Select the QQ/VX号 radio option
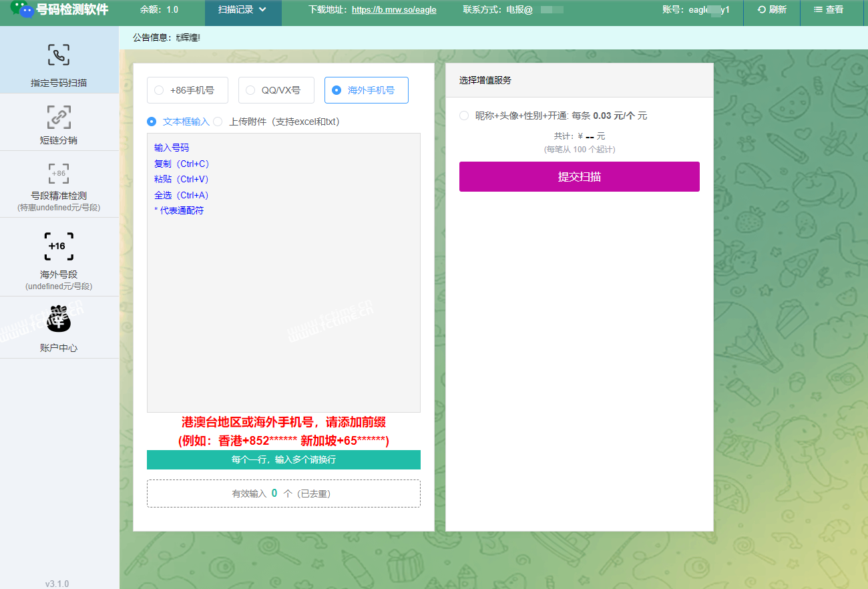 click(250, 90)
